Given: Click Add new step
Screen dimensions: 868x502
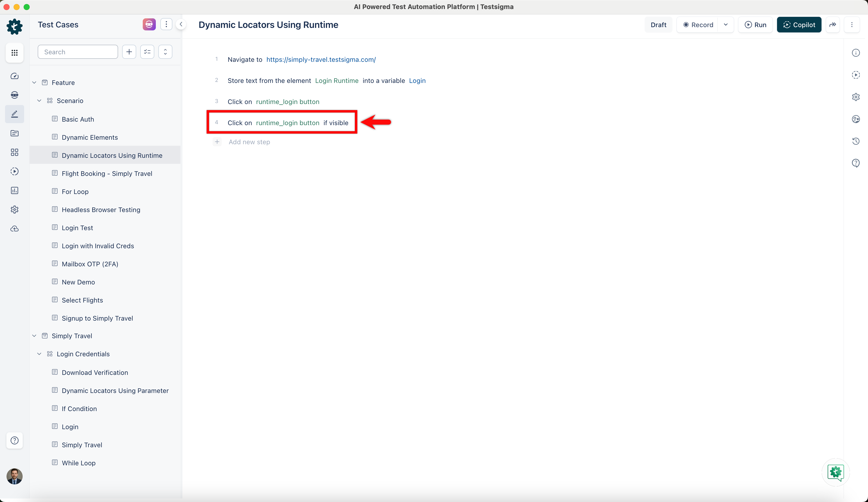Looking at the screenshot, I should point(249,142).
